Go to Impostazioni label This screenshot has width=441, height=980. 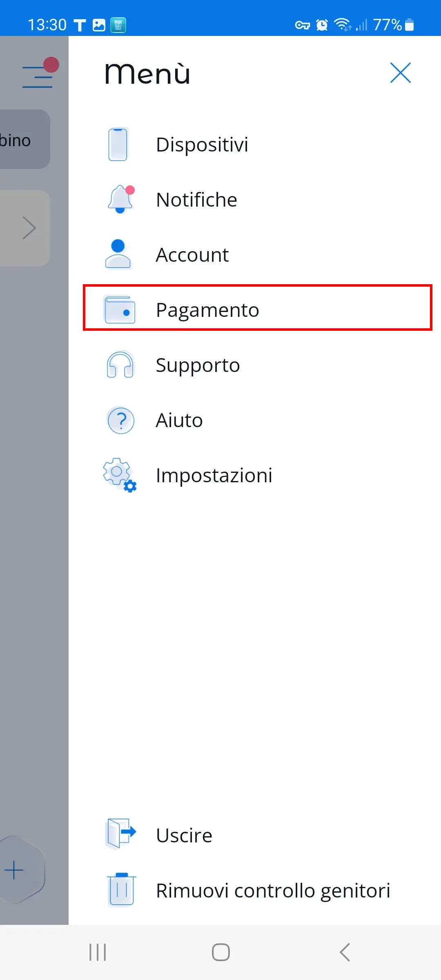pyautogui.click(x=214, y=475)
